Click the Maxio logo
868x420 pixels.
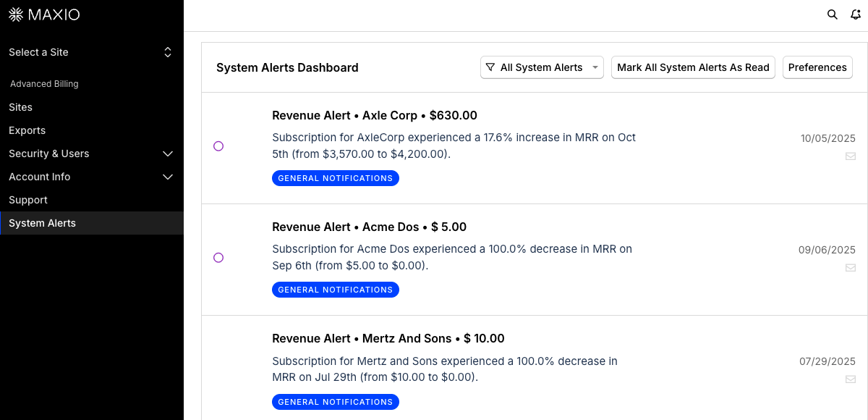coord(44,14)
